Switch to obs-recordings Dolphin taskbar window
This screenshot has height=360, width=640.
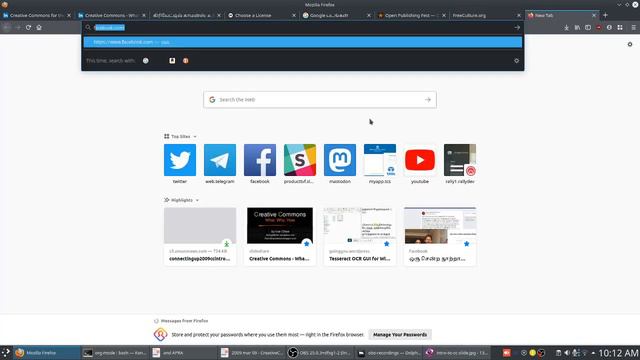pyautogui.click(x=388, y=353)
